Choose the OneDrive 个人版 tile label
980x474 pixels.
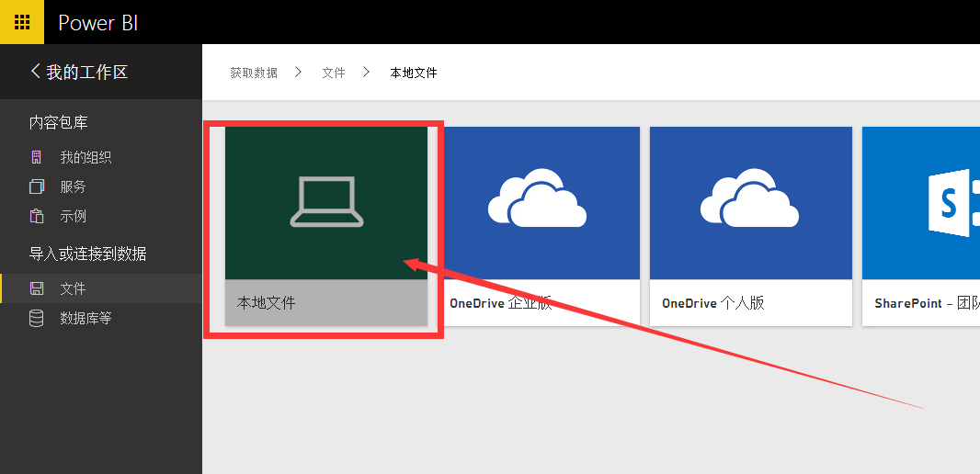click(x=713, y=303)
